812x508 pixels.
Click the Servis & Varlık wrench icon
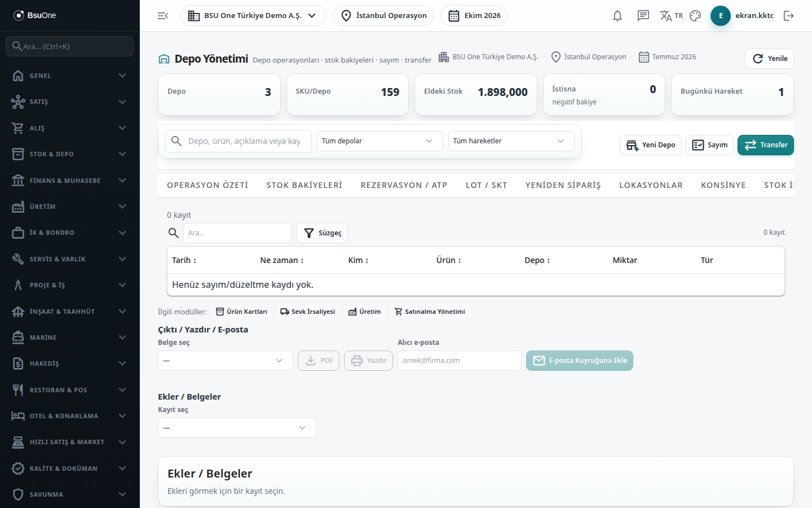[18, 259]
